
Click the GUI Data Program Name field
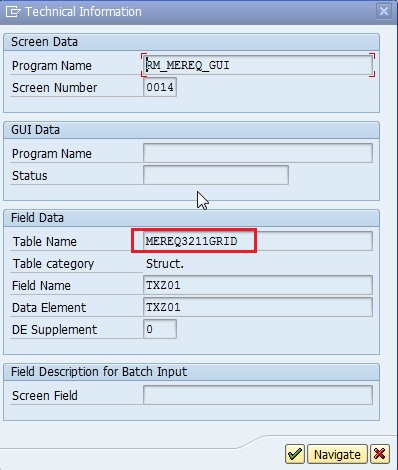pyautogui.click(x=258, y=153)
